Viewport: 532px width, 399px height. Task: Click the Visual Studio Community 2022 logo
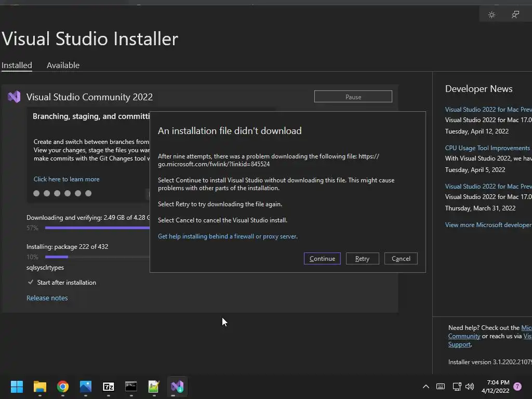point(14,97)
